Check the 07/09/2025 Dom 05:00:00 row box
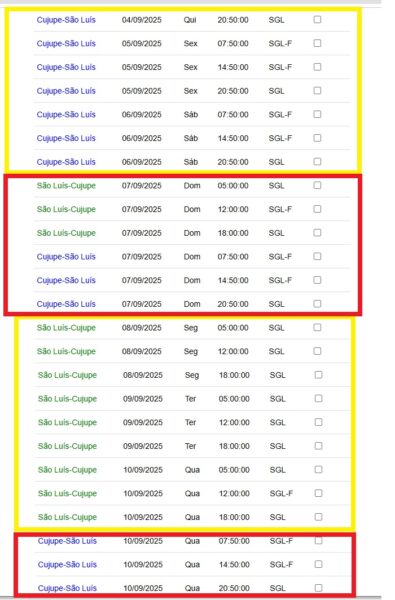Image resolution: width=395 pixels, height=600 pixels. [317, 185]
